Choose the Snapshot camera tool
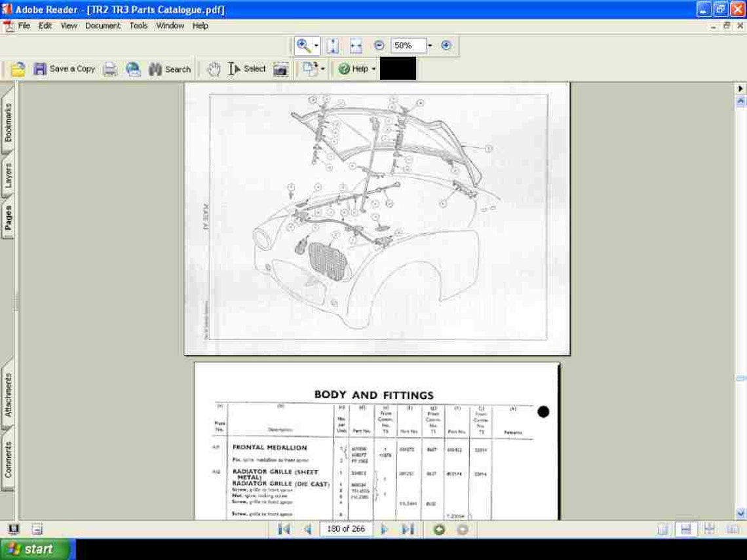This screenshot has height=560, width=747. pos(280,69)
